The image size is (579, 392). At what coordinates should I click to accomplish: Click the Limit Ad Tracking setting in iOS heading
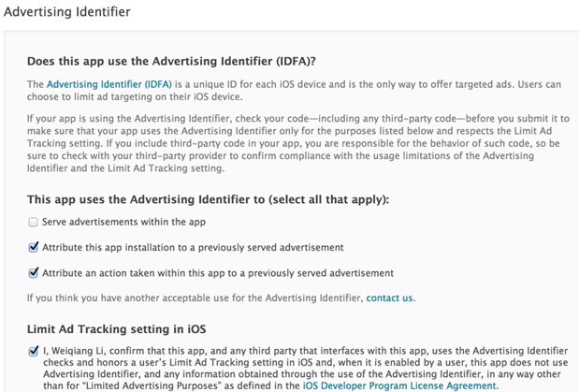(116, 328)
